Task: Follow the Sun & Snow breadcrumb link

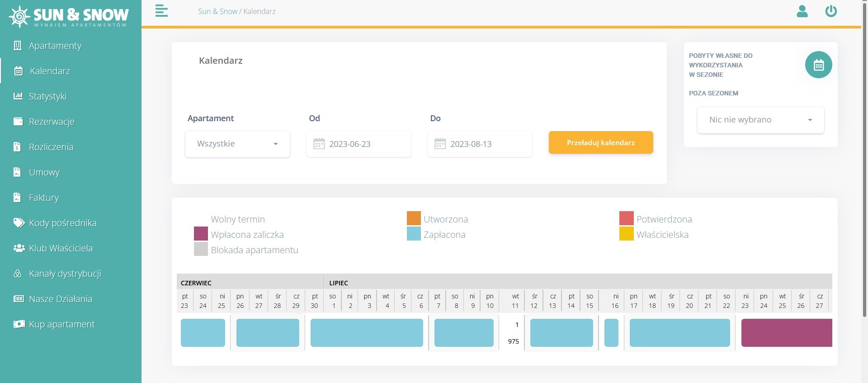Action: pyautogui.click(x=217, y=11)
